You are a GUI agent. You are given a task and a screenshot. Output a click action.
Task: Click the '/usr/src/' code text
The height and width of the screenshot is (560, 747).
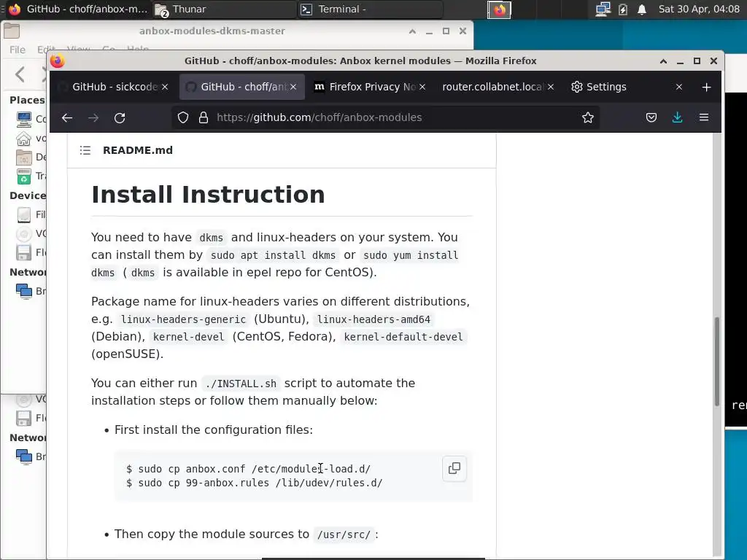tap(344, 534)
